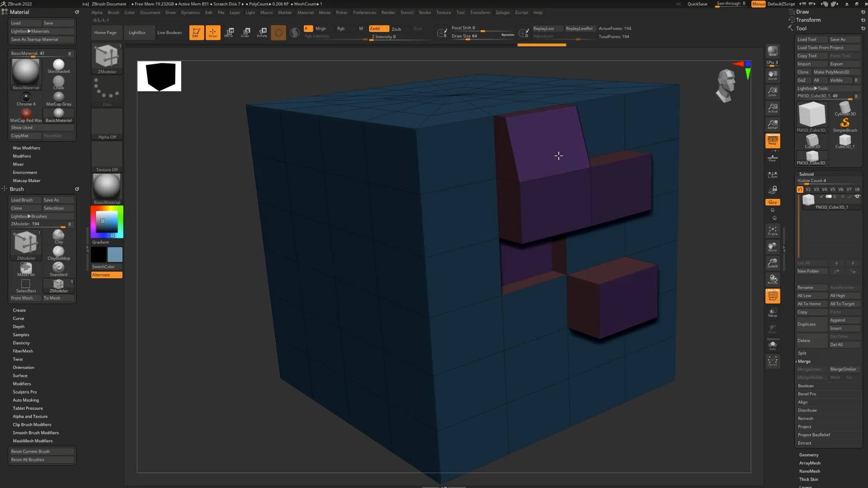Click the BPR render icon
The height and width of the screenshot is (488, 868).
pyautogui.click(x=773, y=51)
